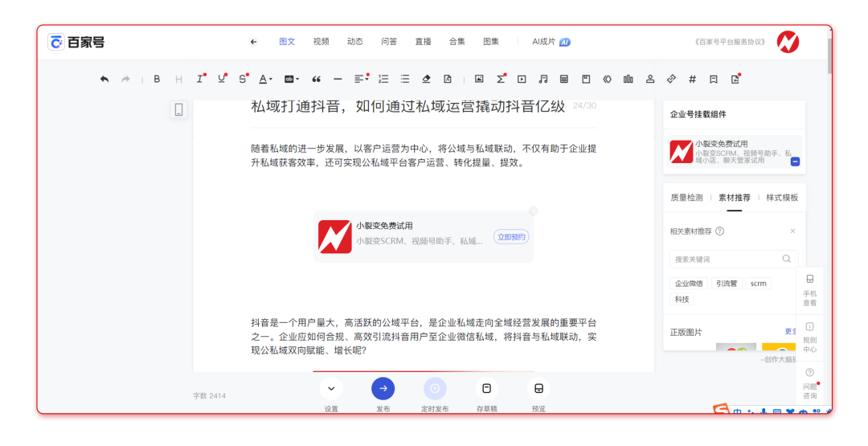Screen dimensions: 868x446
Task: Insert an image using picture icon
Action: (x=479, y=79)
